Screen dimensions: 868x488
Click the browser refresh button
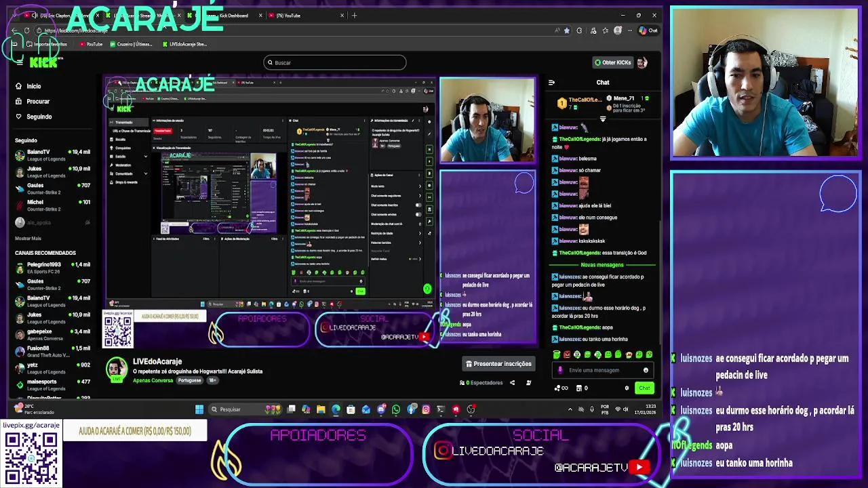[x=26, y=30]
